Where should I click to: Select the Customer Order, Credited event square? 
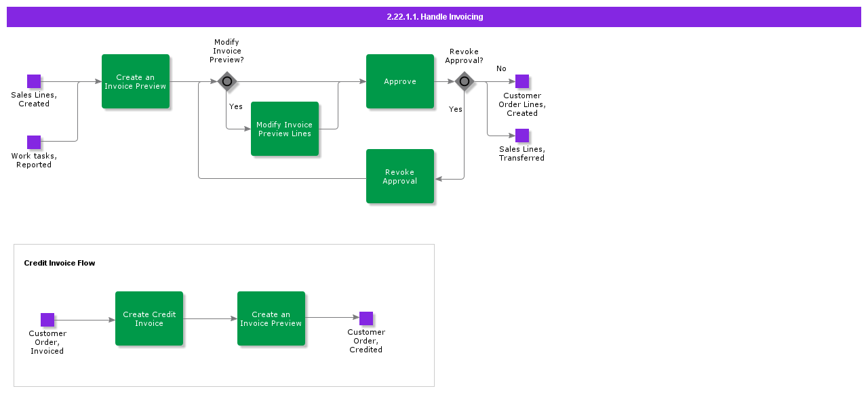pos(366,318)
